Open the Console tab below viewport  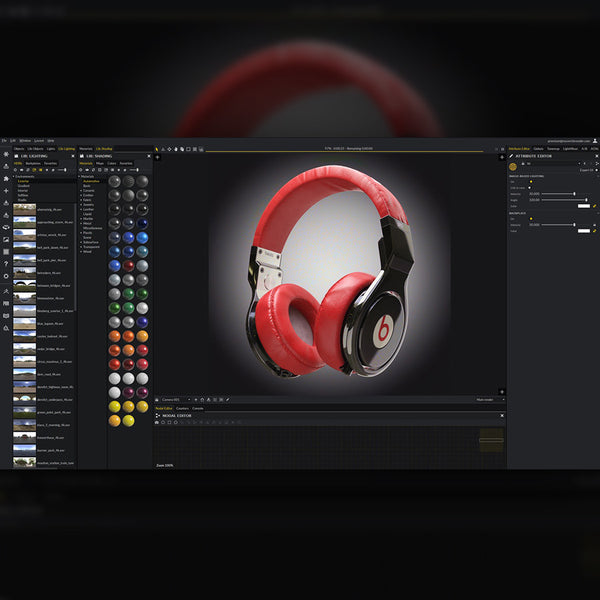tap(197, 408)
